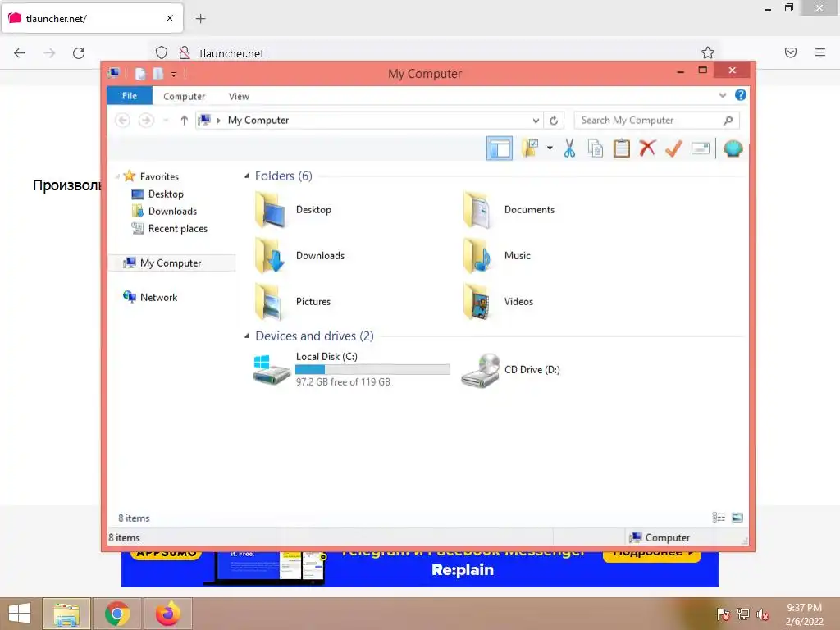This screenshot has width=840, height=630.
Task: Click the orange checkmark Properties icon
Action: pos(673,148)
